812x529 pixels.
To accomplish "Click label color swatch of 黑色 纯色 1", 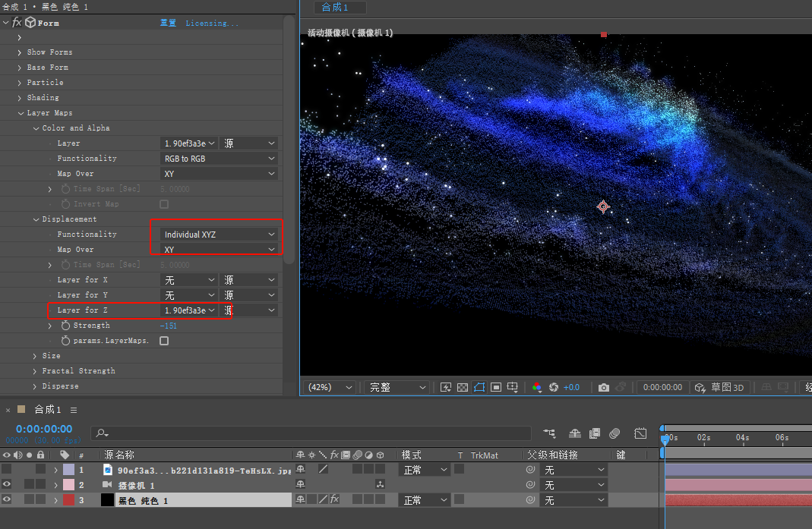I will (x=69, y=499).
